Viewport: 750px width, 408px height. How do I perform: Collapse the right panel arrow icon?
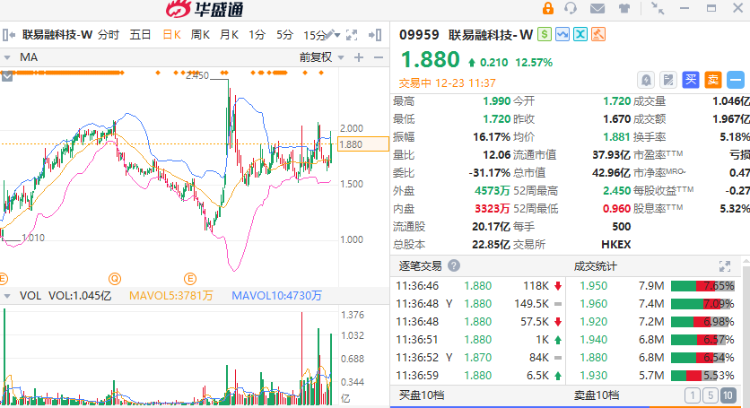tap(375, 34)
